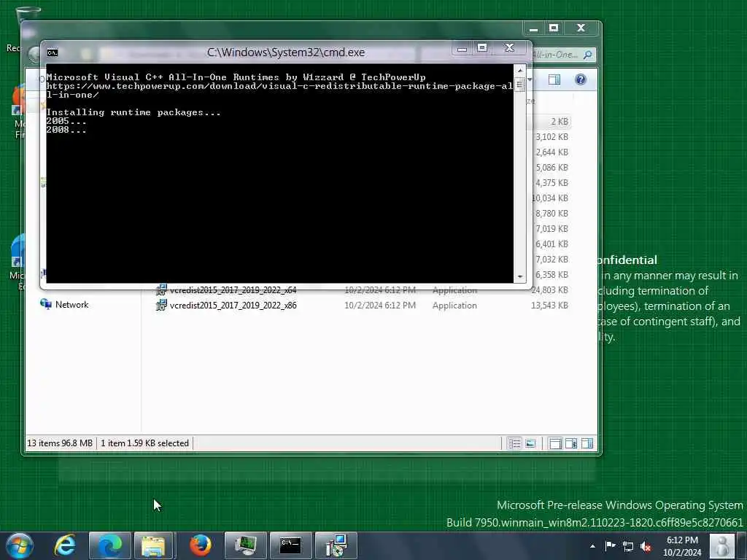Open the system monitor taskbar icon
The image size is (747, 560).
[245, 545]
